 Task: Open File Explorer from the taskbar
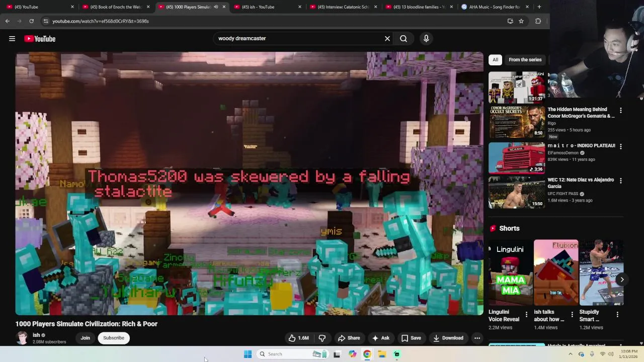[x=382, y=354]
